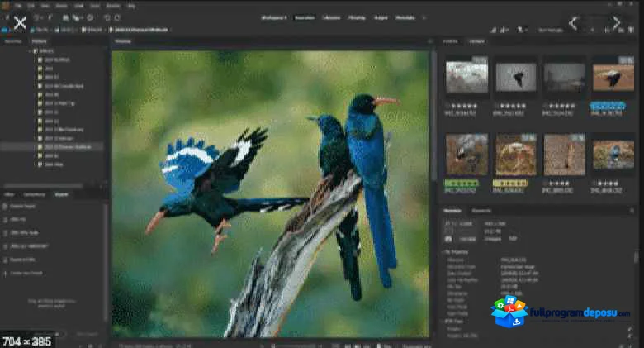This screenshot has height=348, width=644.
Task: Click the pencil edit icon in IPTC
Action: click(631, 329)
